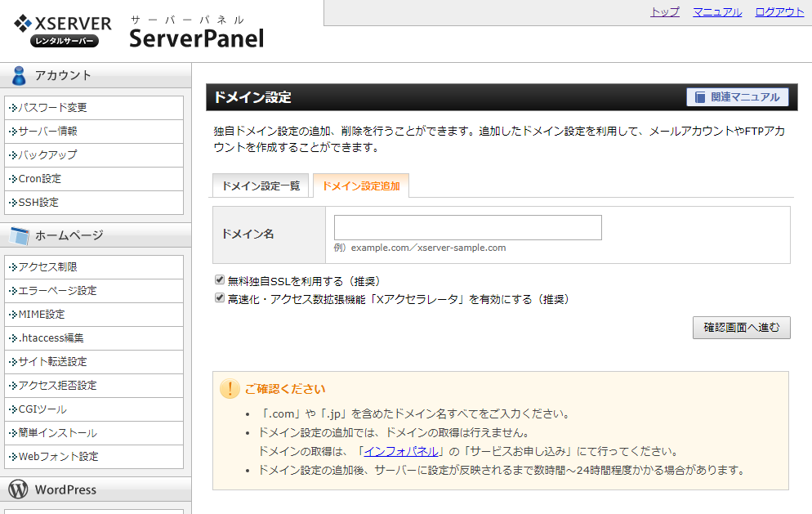
Task: Click the example.com／xserver-sample.com hint text
Action: 428,248
